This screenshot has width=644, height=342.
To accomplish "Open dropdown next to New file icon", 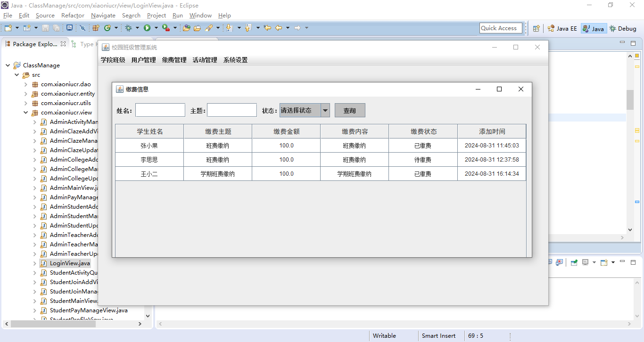I will pyautogui.click(x=17, y=28).
